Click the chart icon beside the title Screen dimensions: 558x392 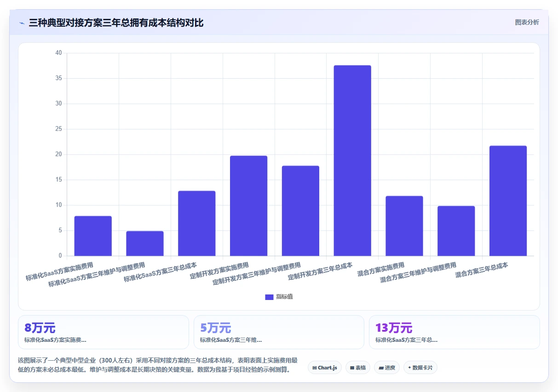tap(22, 23)
